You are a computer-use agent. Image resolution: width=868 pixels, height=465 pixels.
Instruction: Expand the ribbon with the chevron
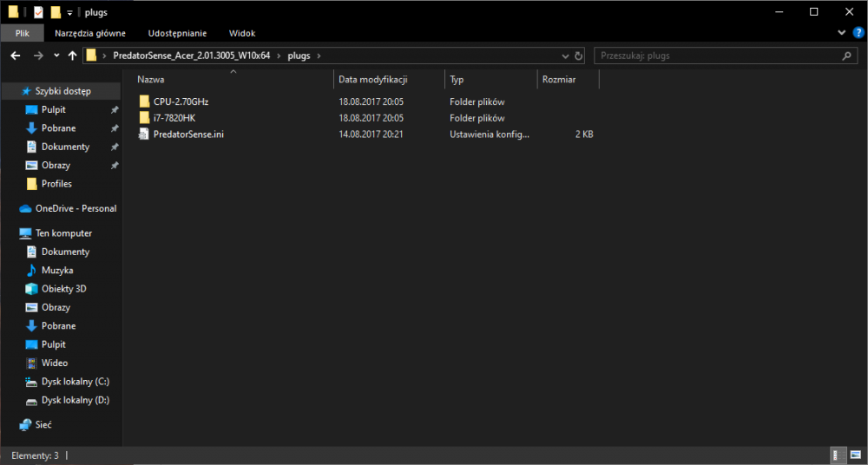point(842,33)
